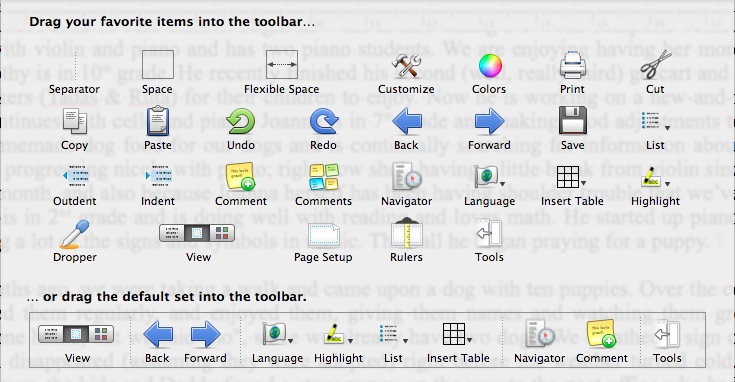Image resolution: width=735 pixels, height=382 pixels.
Task: Open the List arrow in the default set
Action: coord(405,341)
